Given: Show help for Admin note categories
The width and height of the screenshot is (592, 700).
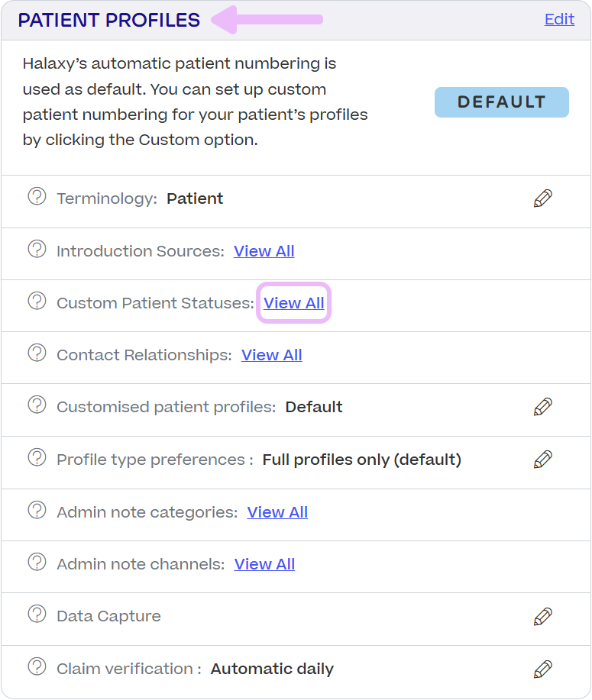Looking at the screenshot, I should [37, 511].
